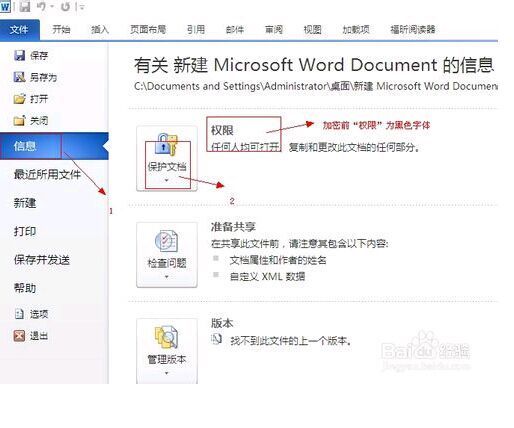The height and width of the screenshot is (428, 514).
Task: Switch to the 邮件 ribbon tab
Action: point(235,29)
